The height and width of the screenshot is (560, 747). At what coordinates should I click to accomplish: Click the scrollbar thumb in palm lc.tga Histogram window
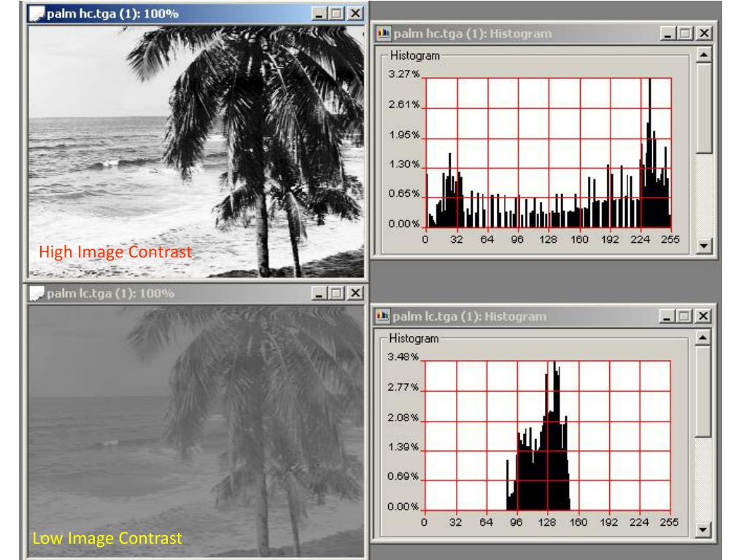pyautogui.click(x=703, y=392)
